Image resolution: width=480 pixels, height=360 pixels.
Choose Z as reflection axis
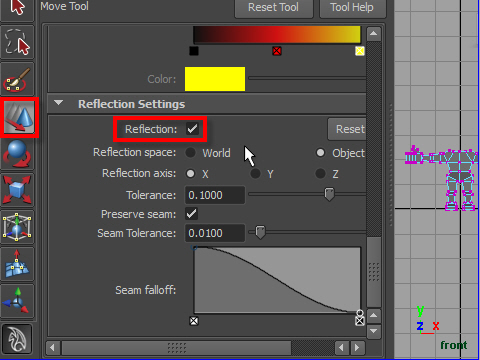point(320,174)
